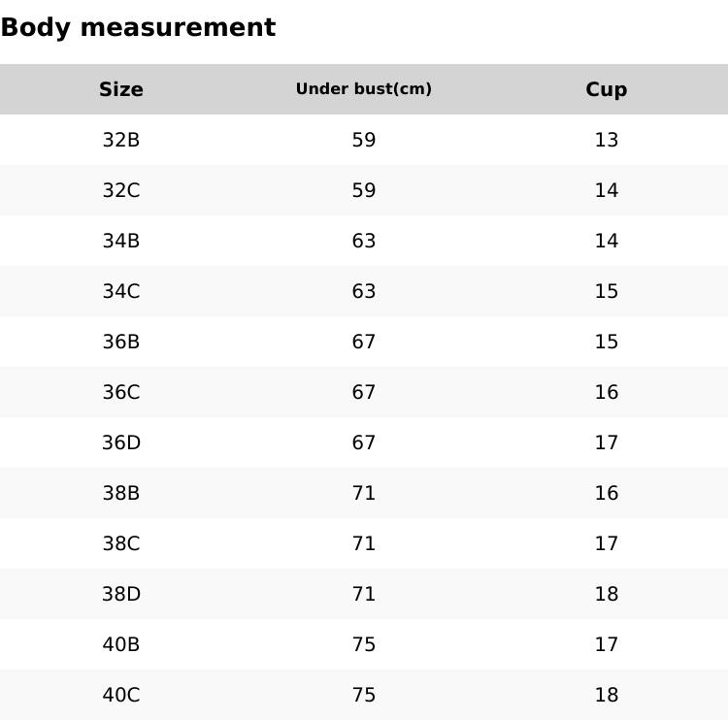Click under bust value for size 32B
The image size is (728, 720).
click(364, 140)
